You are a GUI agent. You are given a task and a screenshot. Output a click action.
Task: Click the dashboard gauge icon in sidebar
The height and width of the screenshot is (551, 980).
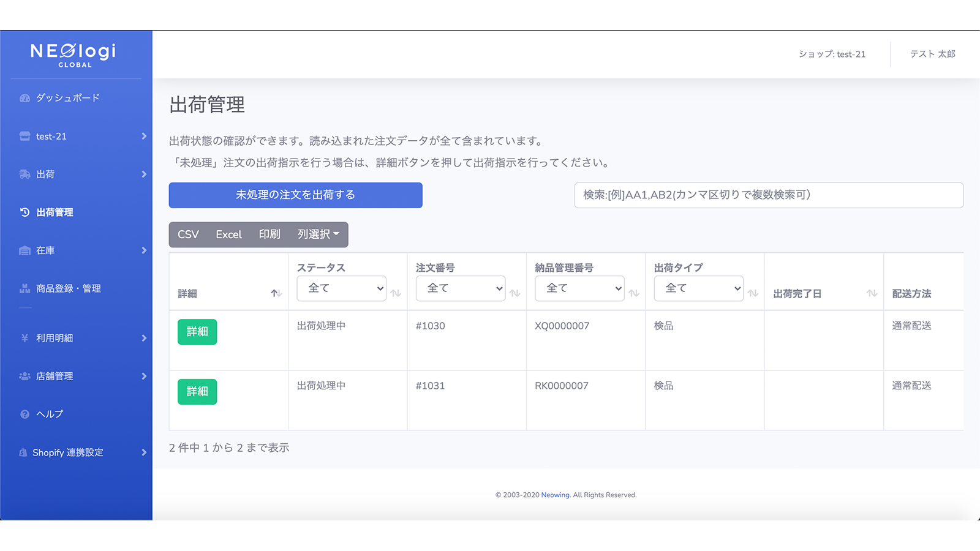24,98
